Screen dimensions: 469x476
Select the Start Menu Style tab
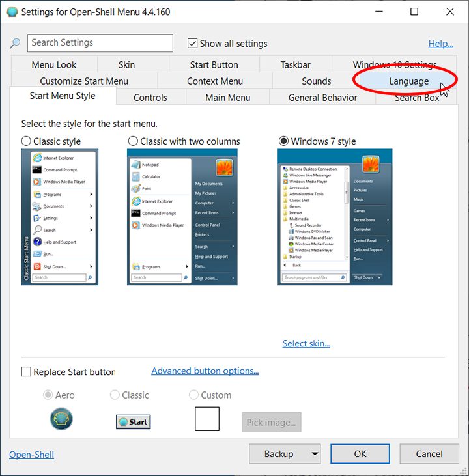pyautogui.click(x=63, y=96)
